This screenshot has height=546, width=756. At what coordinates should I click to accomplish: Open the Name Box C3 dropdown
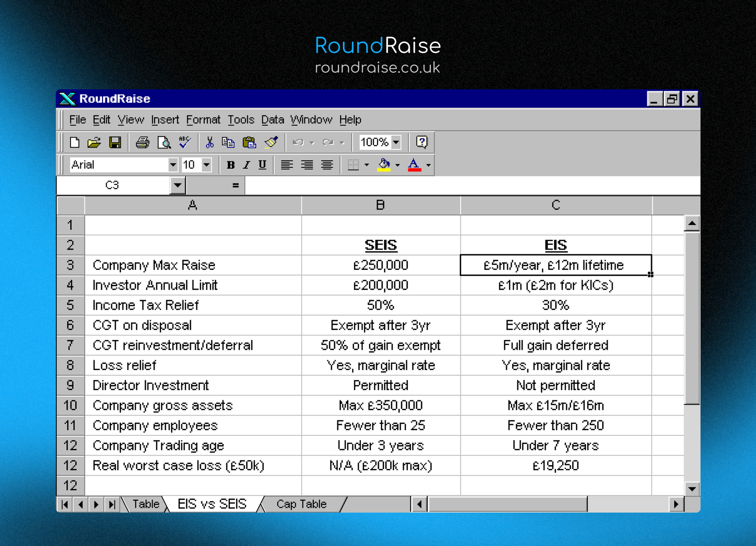pos(178,185)
